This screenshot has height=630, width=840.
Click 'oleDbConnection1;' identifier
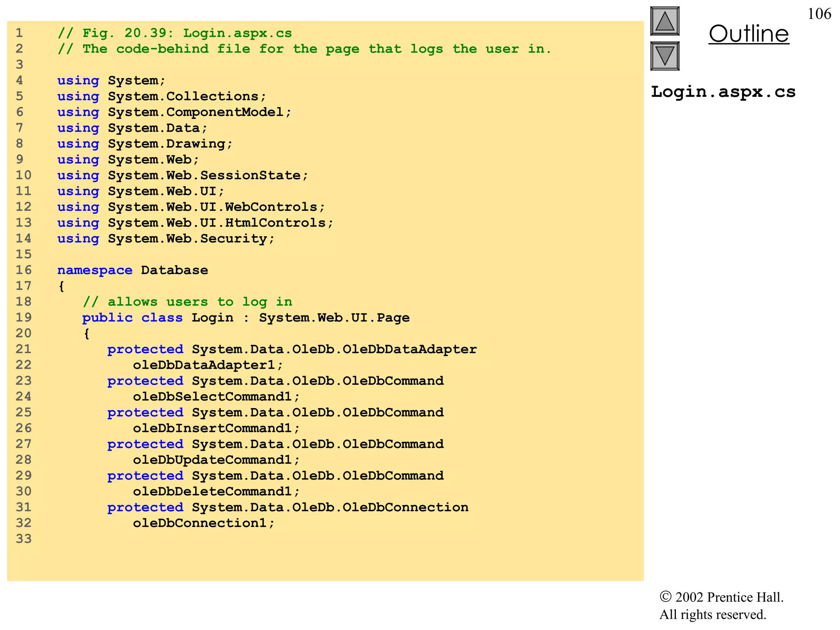coord(204,523)
